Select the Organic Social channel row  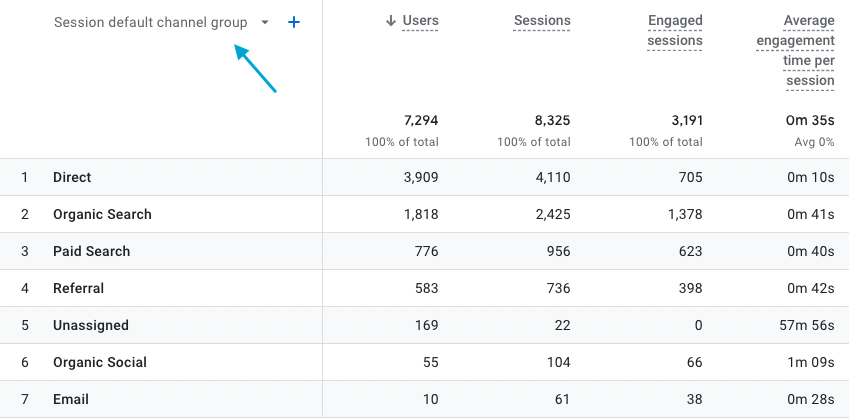click(x=99, y=362)
